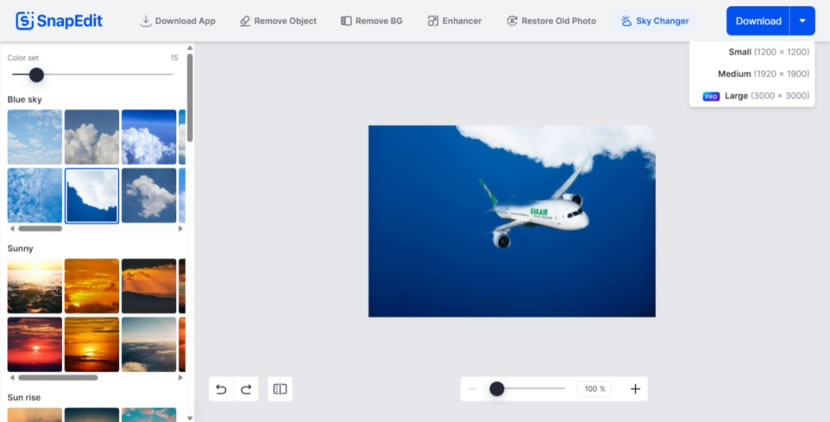Click the 100 % zoom value field
Screen dimensions: 830x422
(595, 389)
